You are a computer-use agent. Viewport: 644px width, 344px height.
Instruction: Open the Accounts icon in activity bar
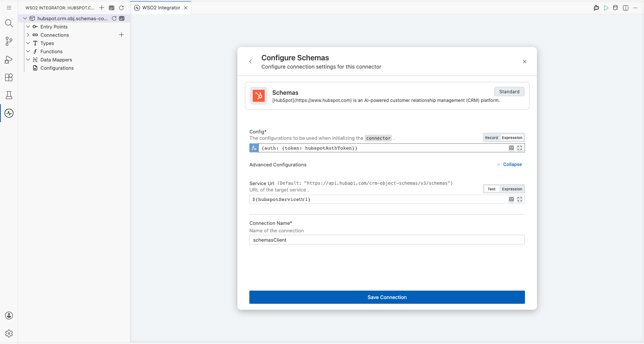(9, 316)
